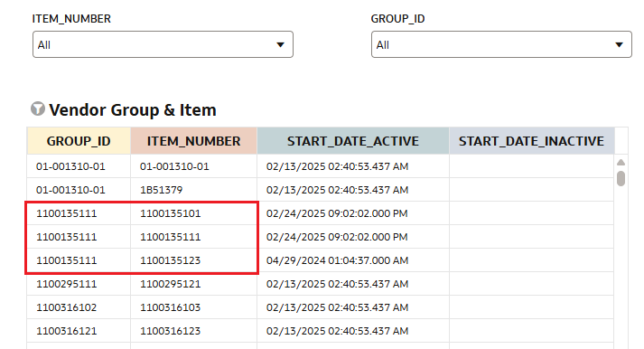
Task: Open the GROUP_ID filter dropdown
Action: [501, 44]
